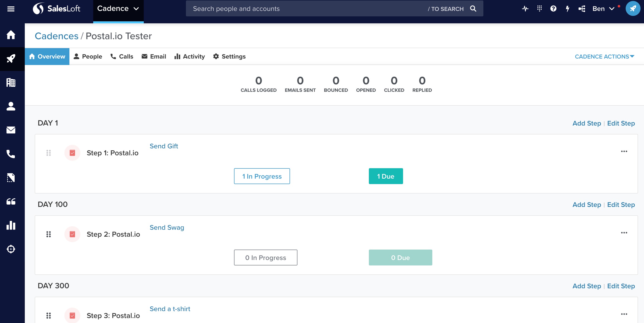Click the analytics bar chart sidebar icon
Image resolution: width=644 pixels, height=323 pixels.
click(11, 225)
